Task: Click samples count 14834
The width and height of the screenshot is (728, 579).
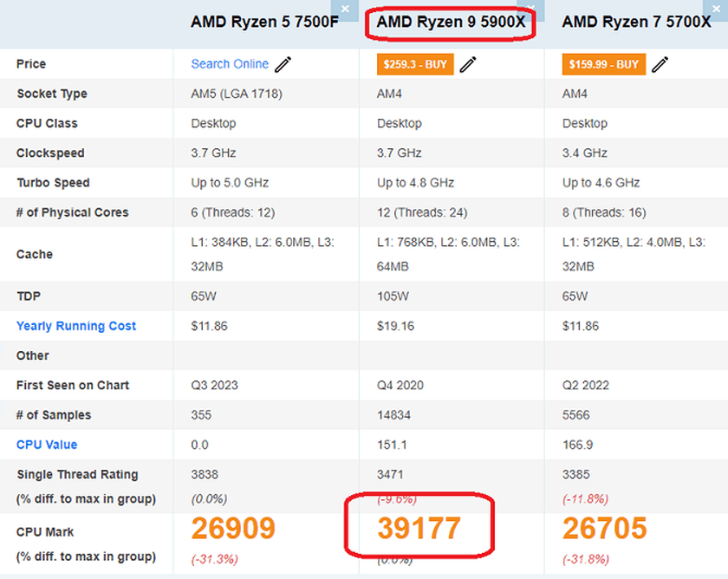Action: click(393, 415)
